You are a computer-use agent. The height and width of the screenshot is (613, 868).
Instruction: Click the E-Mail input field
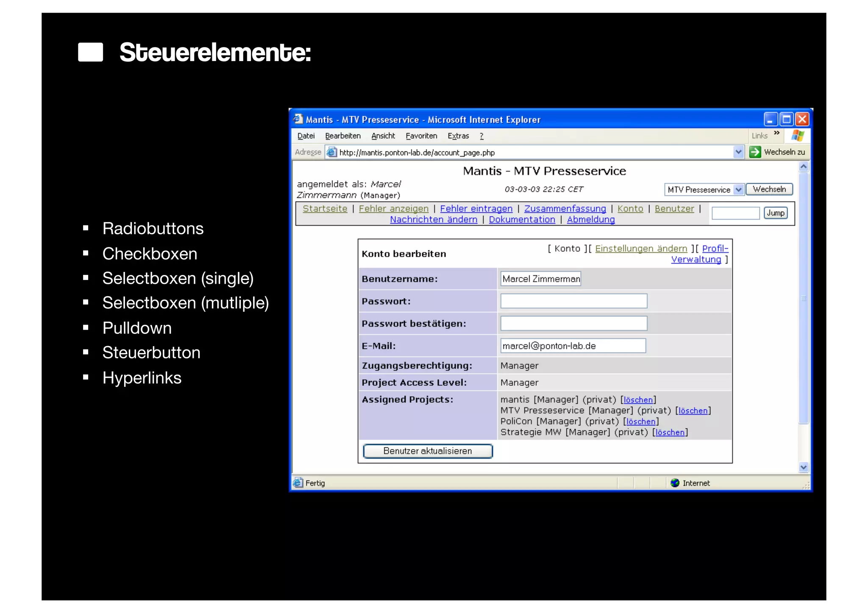(x=573, y=346)
